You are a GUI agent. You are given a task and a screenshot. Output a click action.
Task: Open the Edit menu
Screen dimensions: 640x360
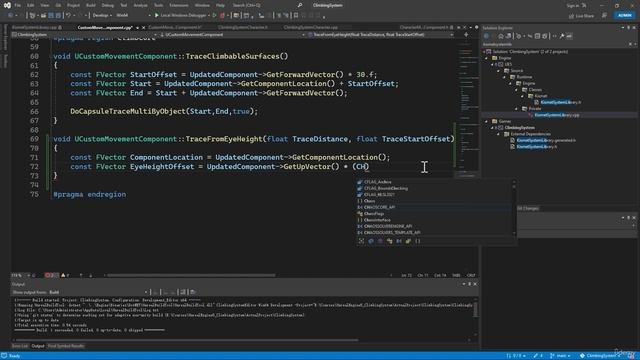click(x=31, y=5)
